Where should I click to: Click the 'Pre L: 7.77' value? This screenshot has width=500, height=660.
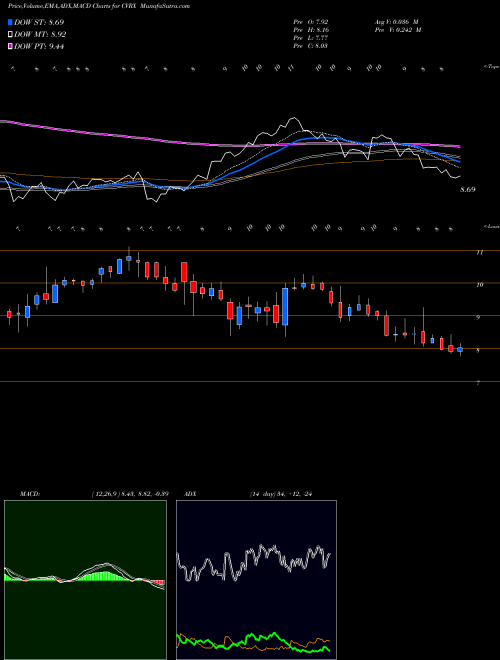[311, 38]
